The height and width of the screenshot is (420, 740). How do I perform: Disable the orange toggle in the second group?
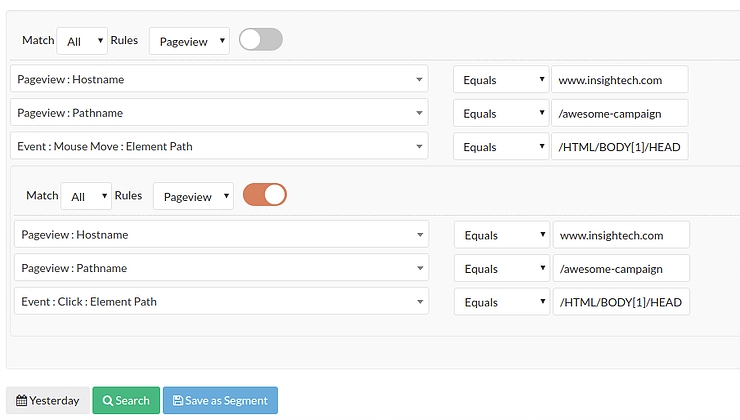tap(265, 194)
